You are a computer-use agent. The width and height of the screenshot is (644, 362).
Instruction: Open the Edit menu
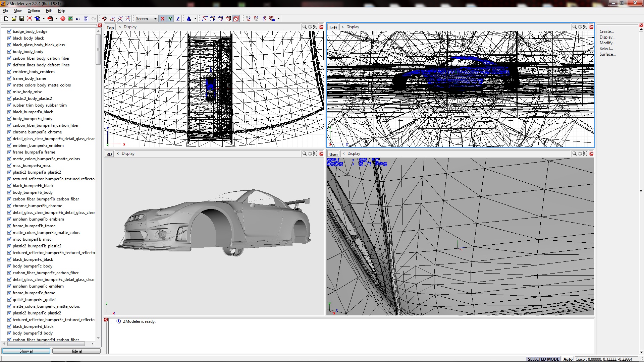pyautogui.click(x=49, y=11)
